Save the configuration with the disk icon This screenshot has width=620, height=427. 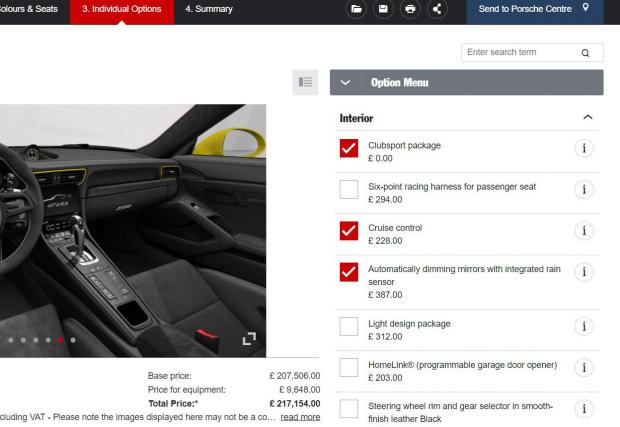point(383,9)
